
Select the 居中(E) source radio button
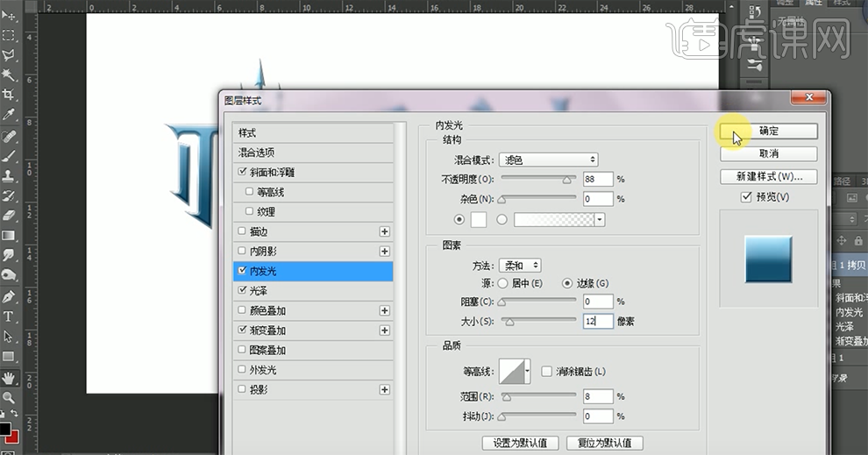[x=502, y=283]
